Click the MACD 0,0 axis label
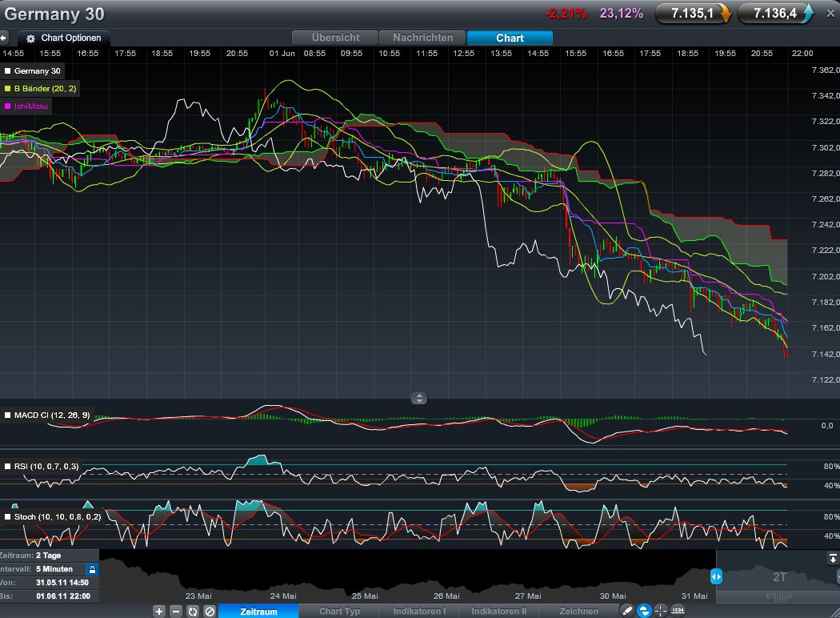Screen dimensions: 840x618 point(827,426)
